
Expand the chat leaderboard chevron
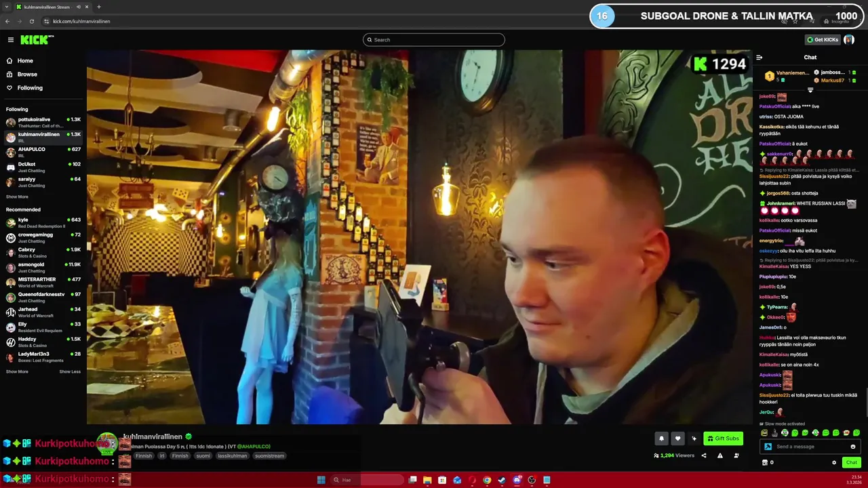[810, 90]
